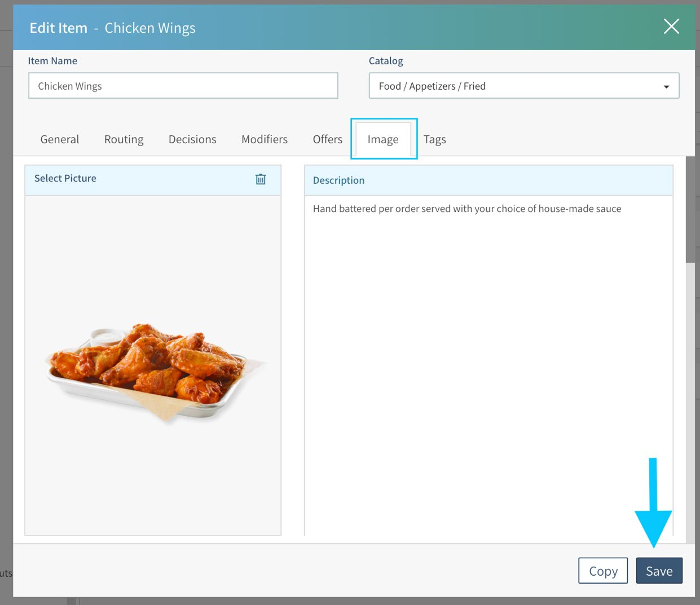This screenshot has width=700, height=605.
Task: Click the empty area below the picture
Action: (x=152, y=485)
